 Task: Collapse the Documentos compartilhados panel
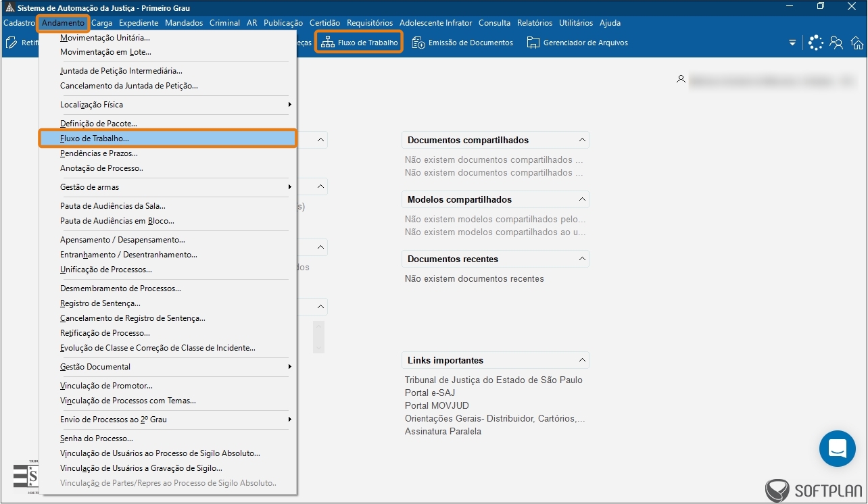tap(581, 140)
